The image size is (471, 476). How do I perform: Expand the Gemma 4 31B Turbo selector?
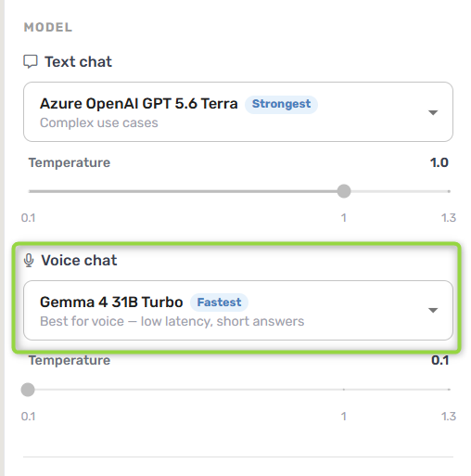point(238,310)
